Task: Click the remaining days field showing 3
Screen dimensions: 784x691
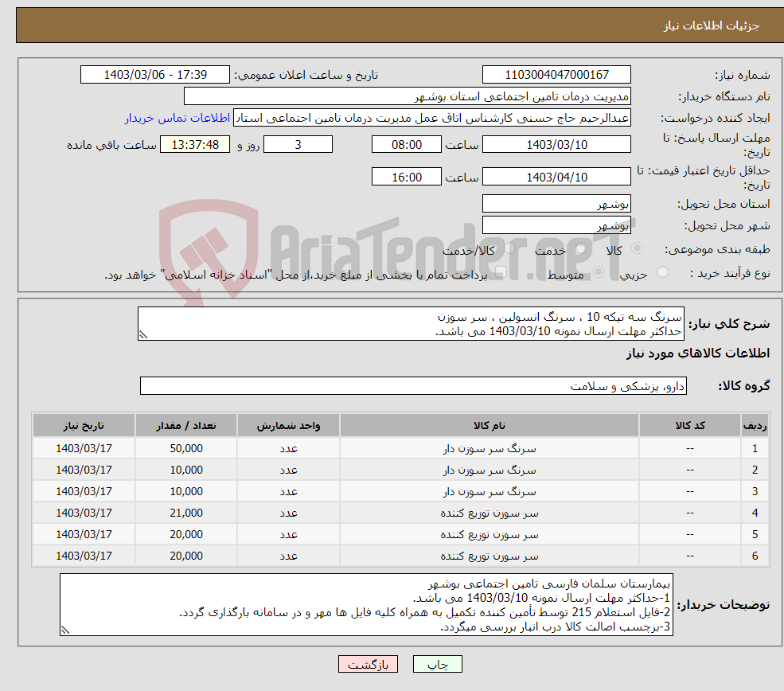Action: point(298,145)
